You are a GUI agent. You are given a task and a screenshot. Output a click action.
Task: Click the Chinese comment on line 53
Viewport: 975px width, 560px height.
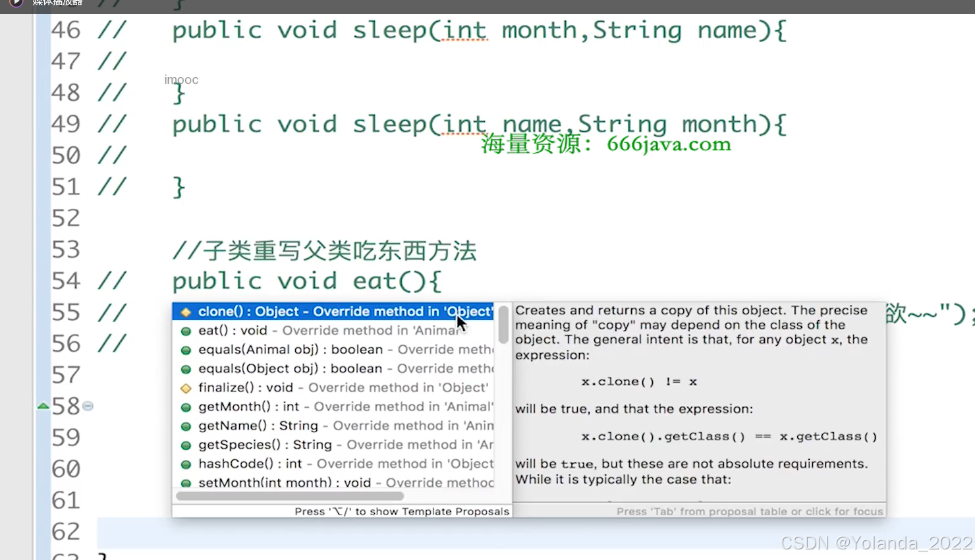coord(324,250)
